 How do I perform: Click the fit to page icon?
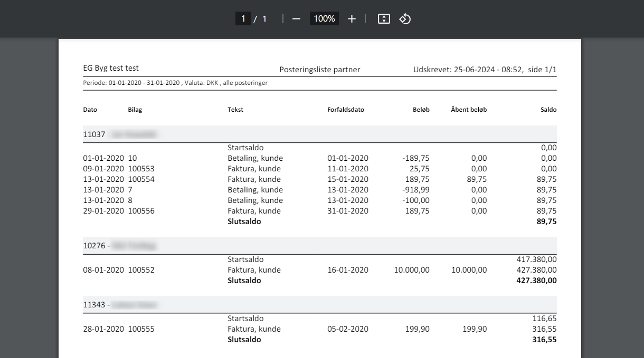point(384,19)
